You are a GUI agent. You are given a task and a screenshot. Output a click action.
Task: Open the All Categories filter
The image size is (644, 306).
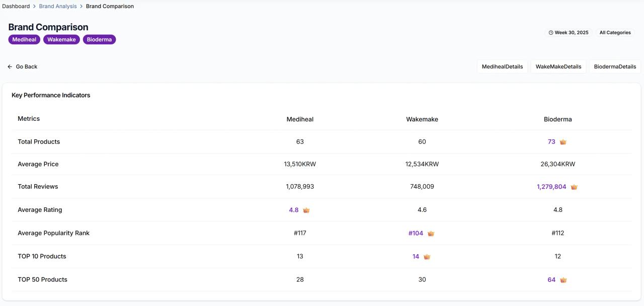615,33
